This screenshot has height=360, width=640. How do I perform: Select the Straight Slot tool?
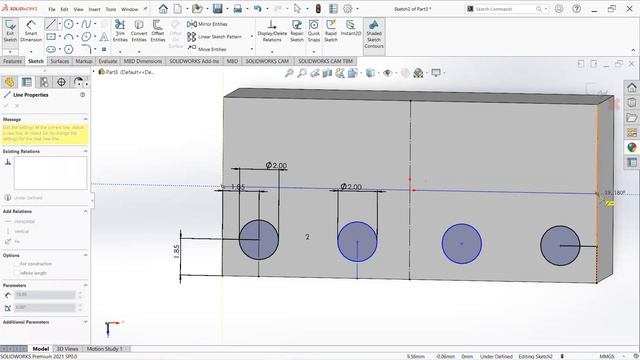click(51, 49)
